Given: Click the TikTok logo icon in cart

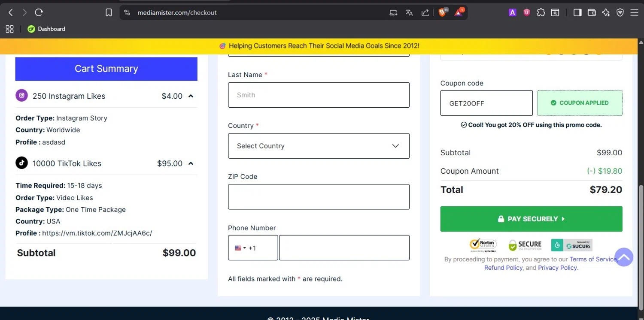Looking at the screenshot, I should (x=21, y=163).
